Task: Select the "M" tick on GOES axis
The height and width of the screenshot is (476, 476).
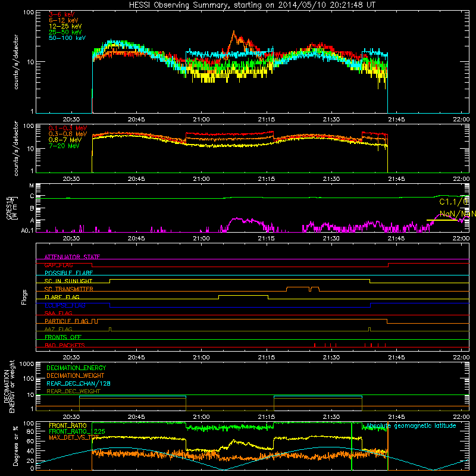Action: (32, 186)
